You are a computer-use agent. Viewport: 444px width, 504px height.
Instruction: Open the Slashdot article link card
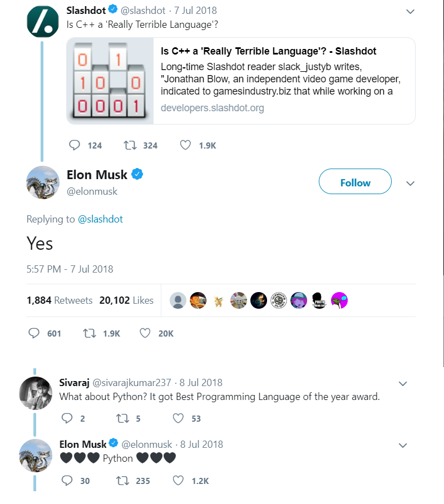240,81
